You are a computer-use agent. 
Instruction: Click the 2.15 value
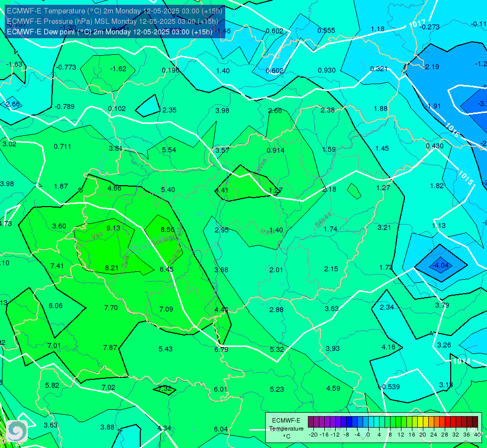tap(331, 269)
